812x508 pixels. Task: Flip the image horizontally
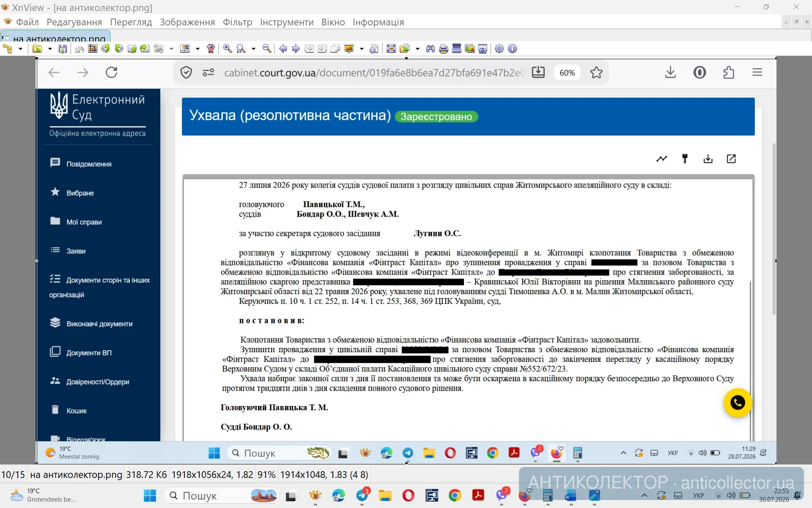145,49
